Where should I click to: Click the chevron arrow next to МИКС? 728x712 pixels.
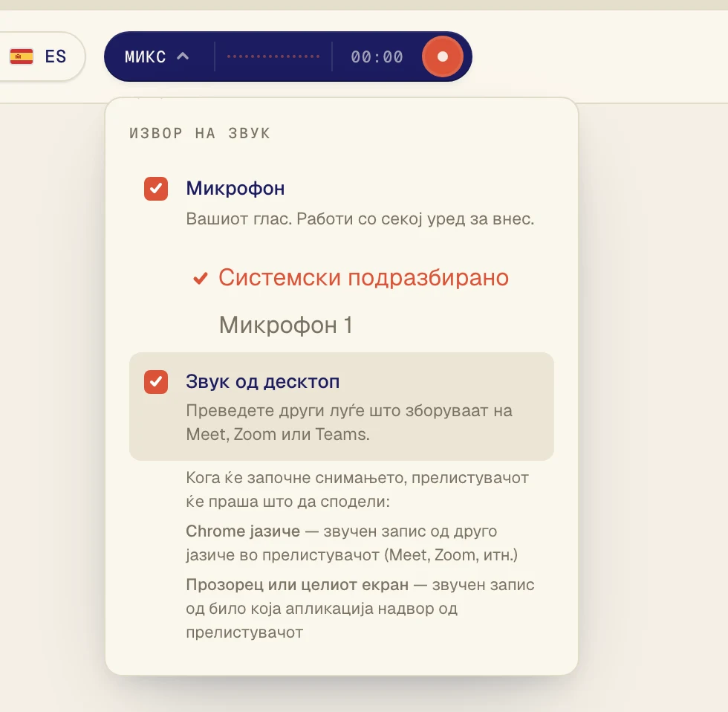point(183,56)
